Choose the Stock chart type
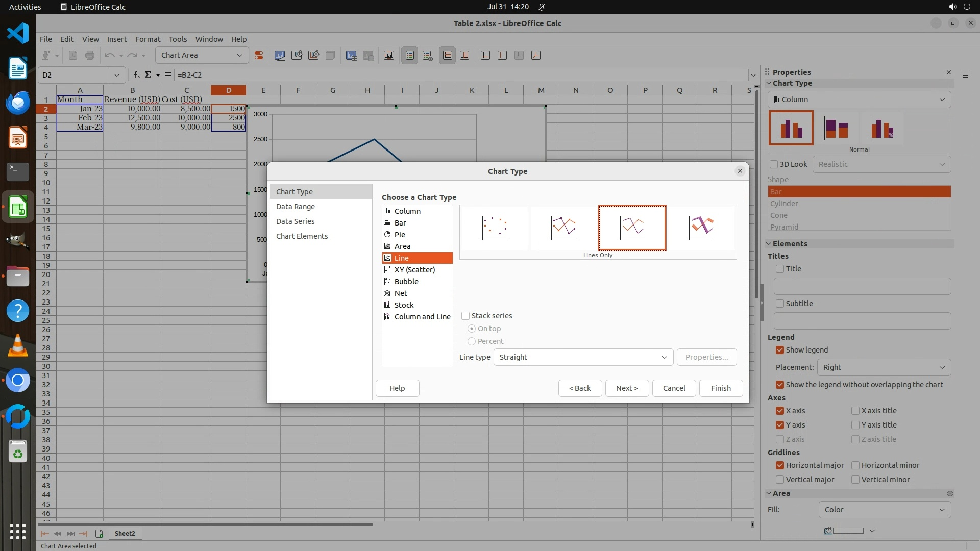Screen dimensions: 980x551 (404, 305)
